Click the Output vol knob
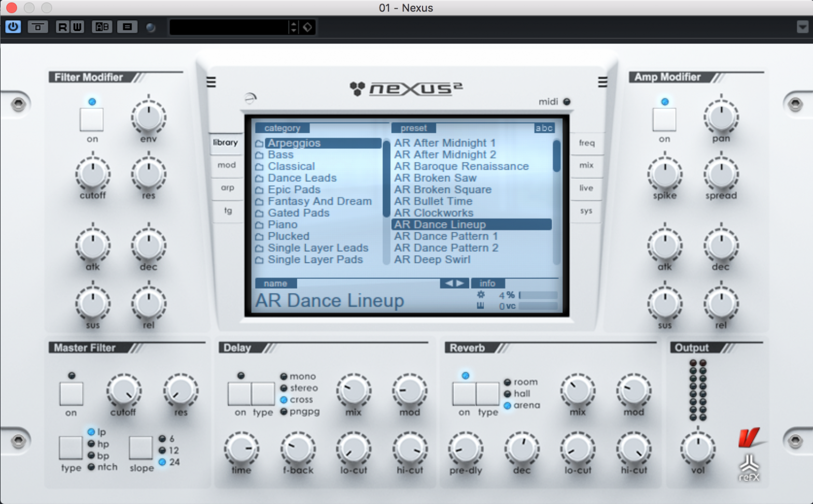813x504 pixels. click(x=698, y=449)
